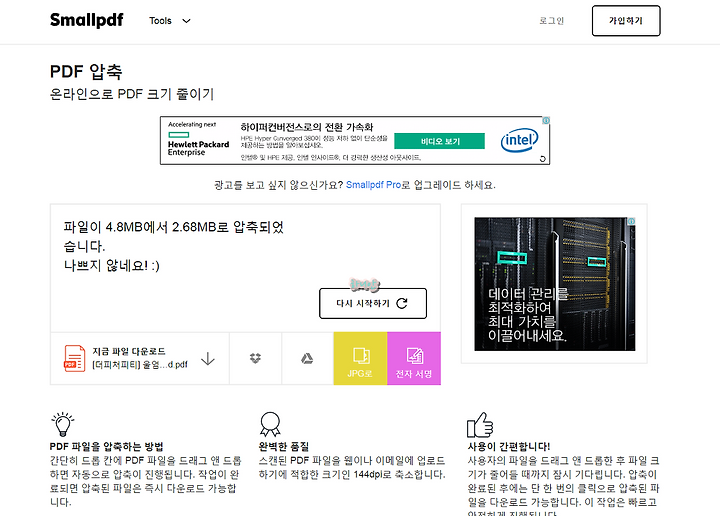Open the pink 전자 서명 eSign tile
This screenshot has width=720, height=516.
pyautogui.click(x=414, y=359)
